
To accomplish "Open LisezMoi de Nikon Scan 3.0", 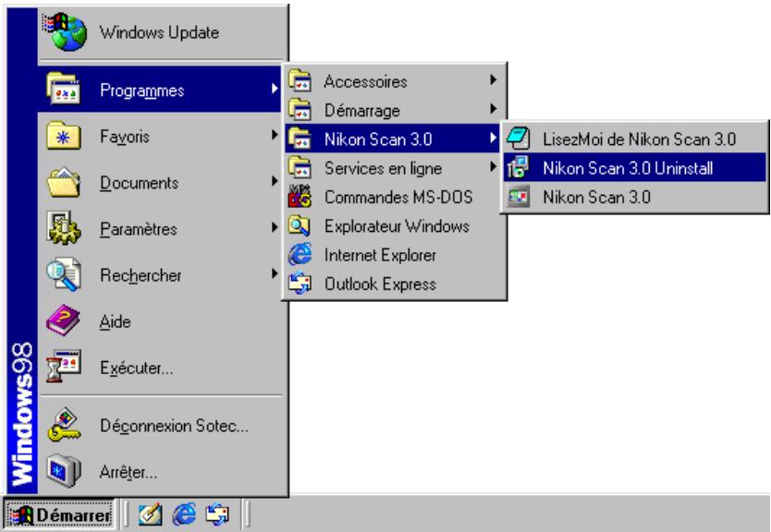I will 635,139.
